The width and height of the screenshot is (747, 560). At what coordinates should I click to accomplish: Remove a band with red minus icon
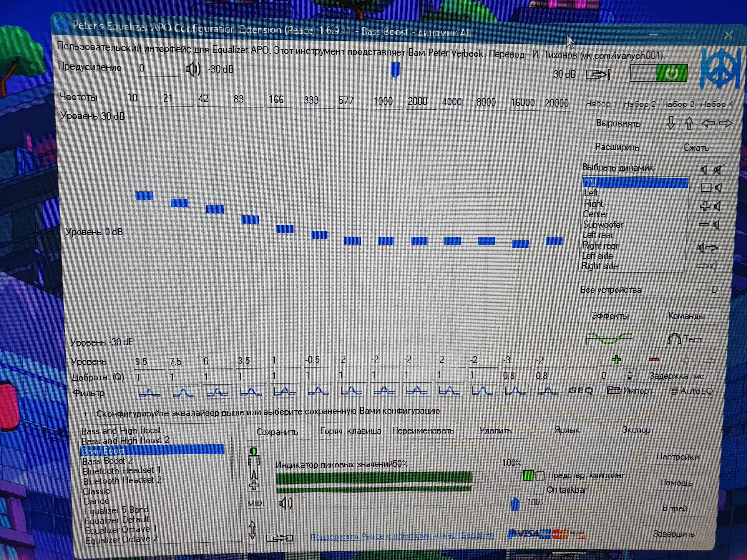(x=654, y=360)
